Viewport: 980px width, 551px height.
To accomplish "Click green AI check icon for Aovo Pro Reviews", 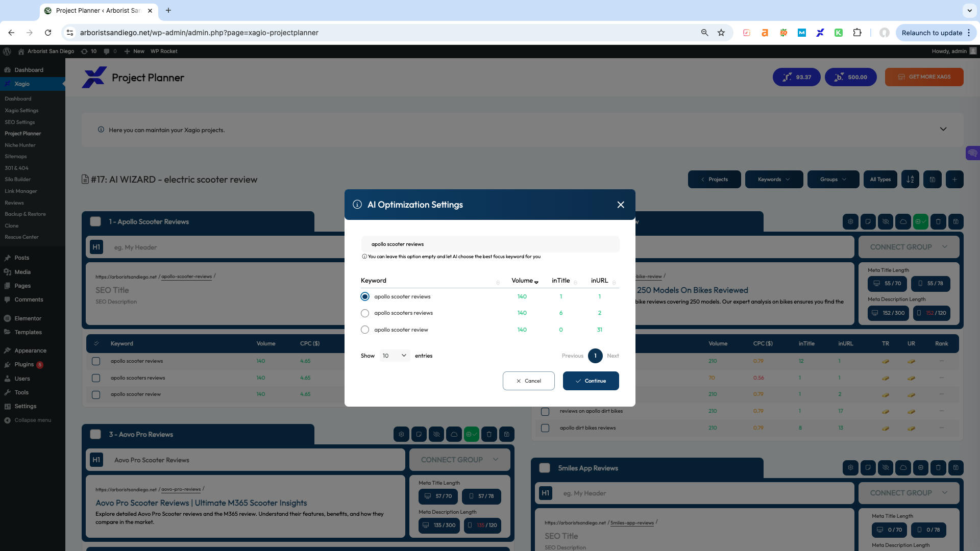I will (472, 434).
